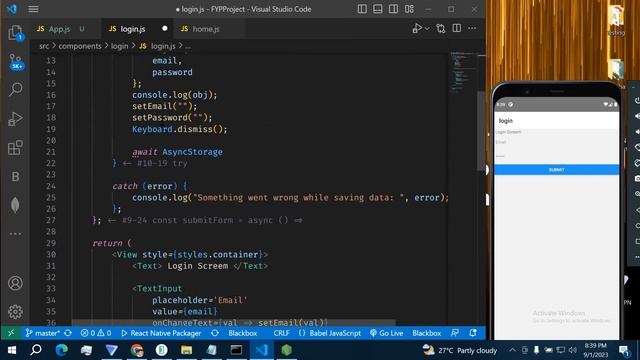Launch Microsoft Edge from taskbar
The width and height of the screenshot is (640, 360).
click(x=62, y=350)
